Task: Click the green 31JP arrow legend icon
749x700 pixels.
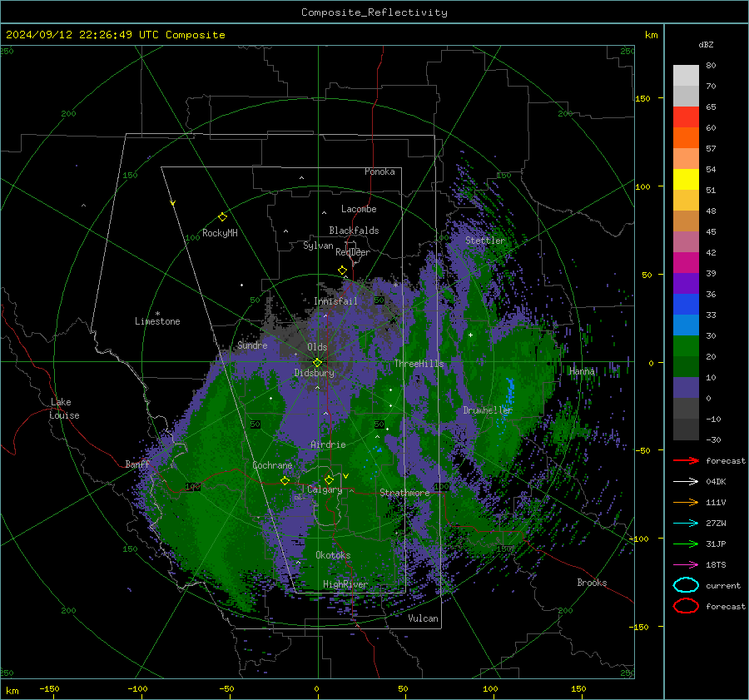Action: point(686,544)
